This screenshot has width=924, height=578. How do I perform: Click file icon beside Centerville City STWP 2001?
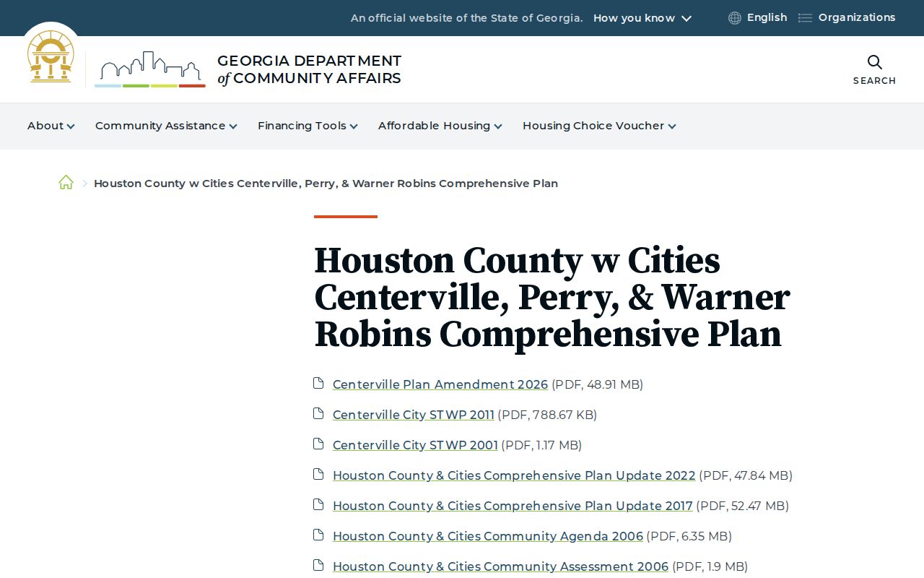[318, 444]
